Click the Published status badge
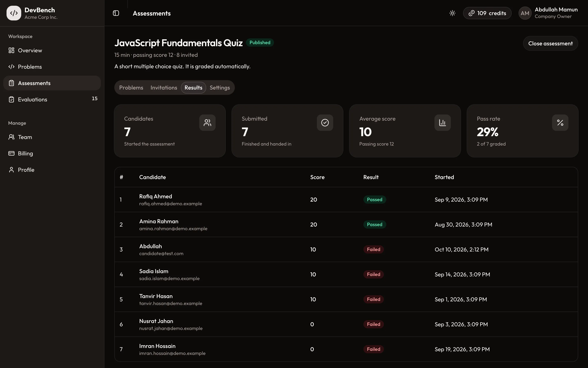 (260, 43)
